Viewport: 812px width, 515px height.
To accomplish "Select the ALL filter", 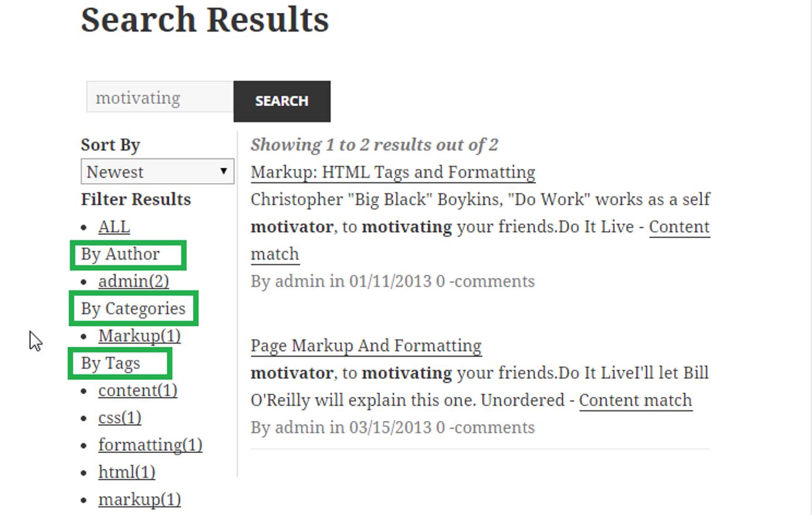I will [113, 226].
